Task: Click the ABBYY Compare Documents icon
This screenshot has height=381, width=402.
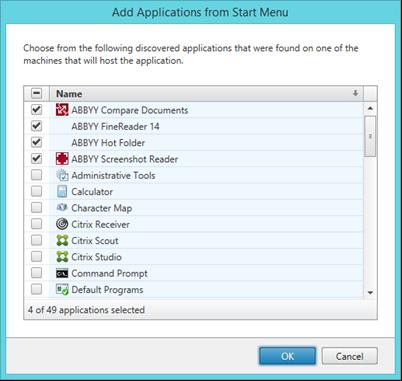Action: pos(62,110)
